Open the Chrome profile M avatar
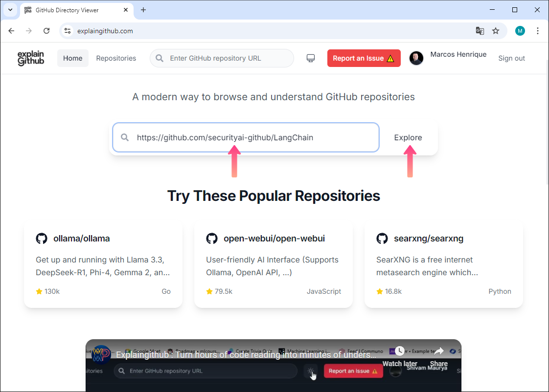Screen dimensions: 549x392 520,31
